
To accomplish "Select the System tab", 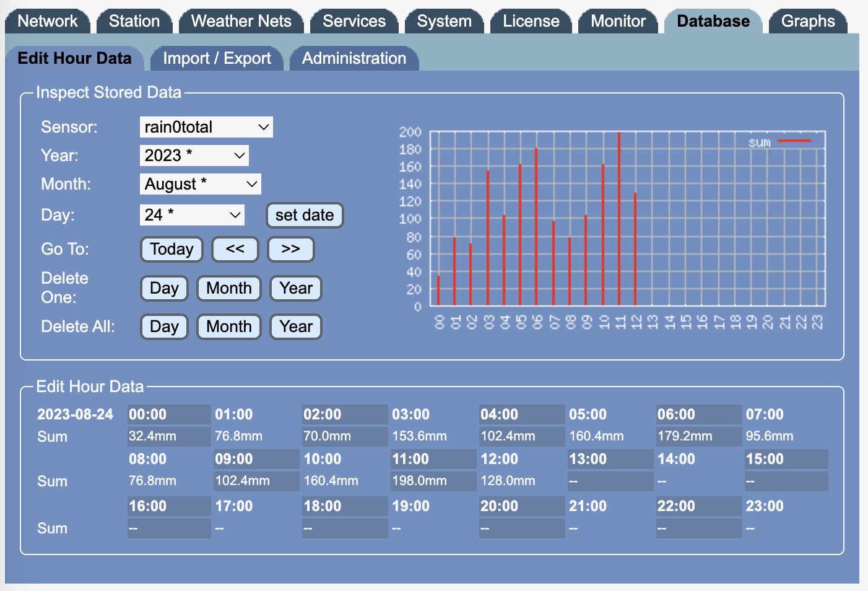I will (x=444, y=21).
